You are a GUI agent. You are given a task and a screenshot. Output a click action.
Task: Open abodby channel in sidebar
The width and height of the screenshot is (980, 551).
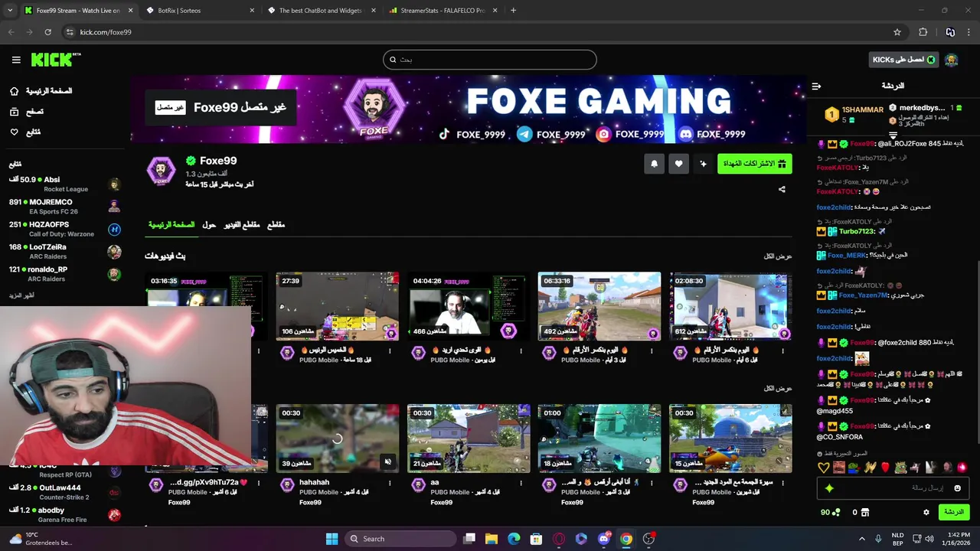point(65,514)
